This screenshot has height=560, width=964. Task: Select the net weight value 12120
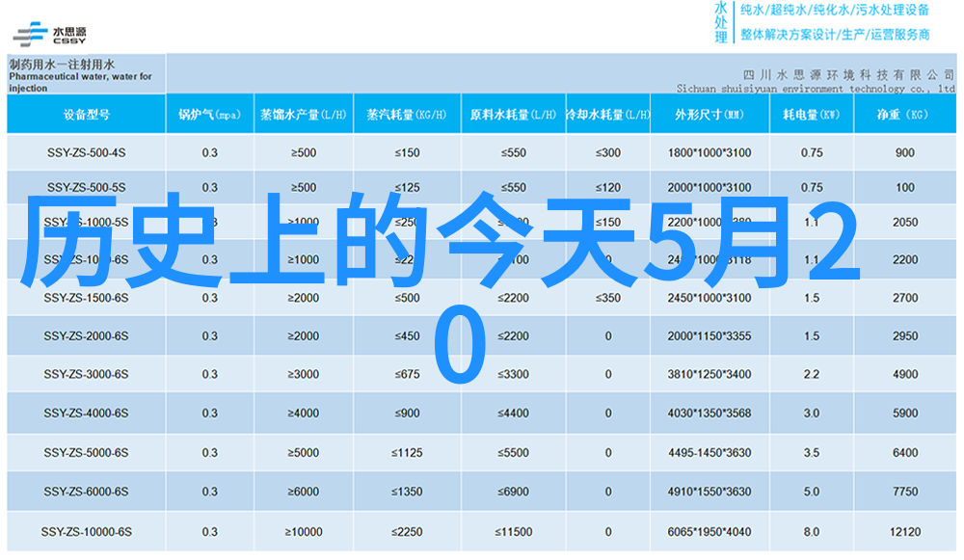904,531
